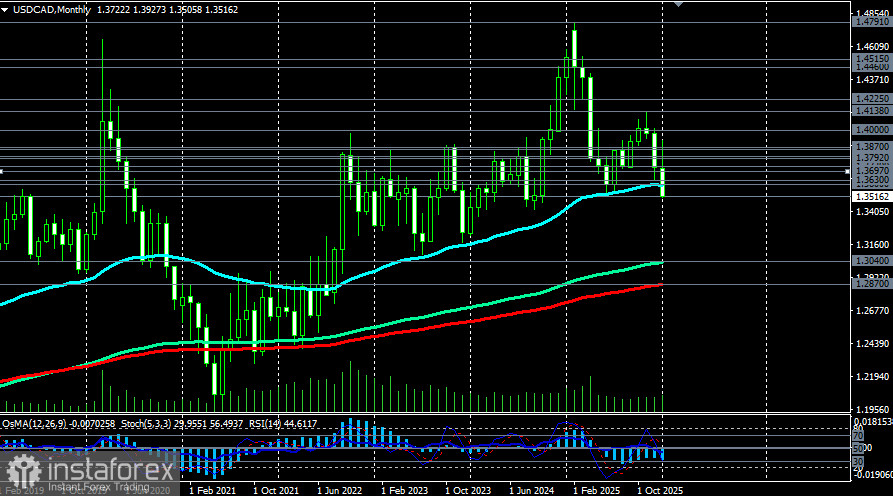
Task: Select the 1.47910 price level label
Action: tap(871, 21)
